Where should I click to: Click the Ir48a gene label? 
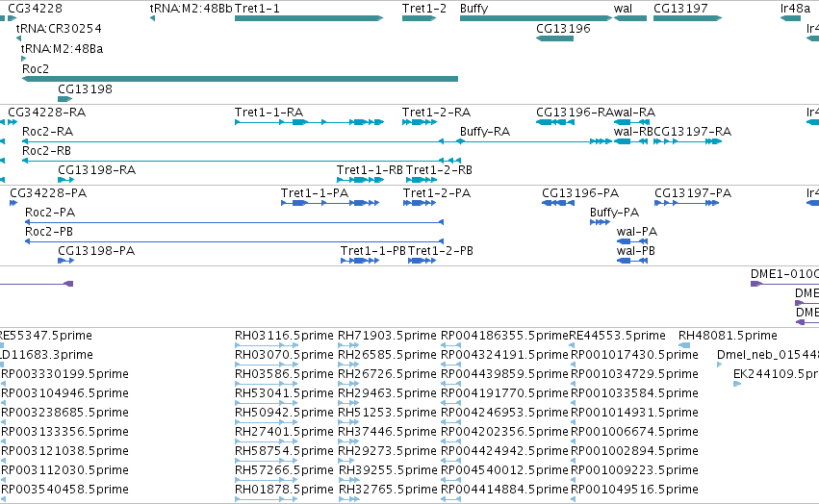tap(795, 9)
